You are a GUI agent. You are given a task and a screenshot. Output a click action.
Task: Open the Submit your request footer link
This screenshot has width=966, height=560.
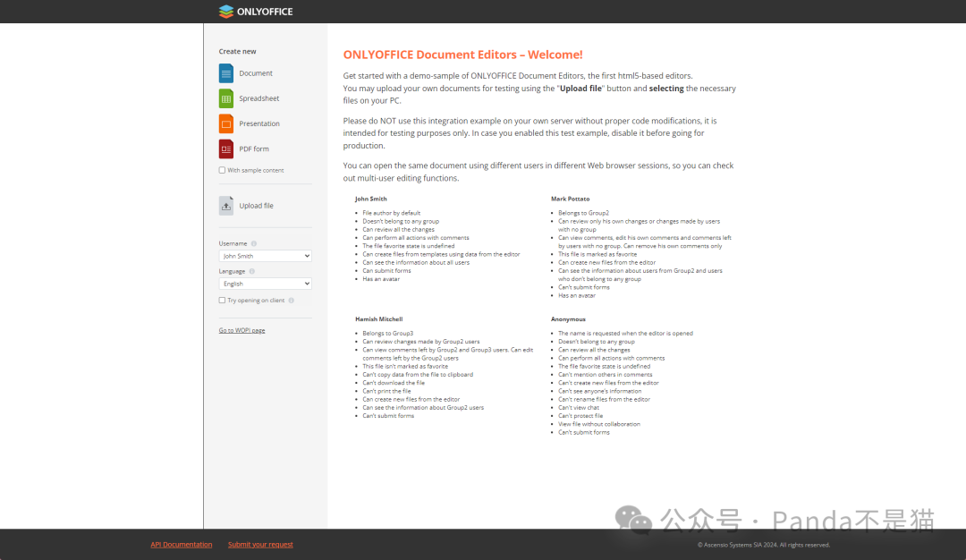click(x=260, y=545)
